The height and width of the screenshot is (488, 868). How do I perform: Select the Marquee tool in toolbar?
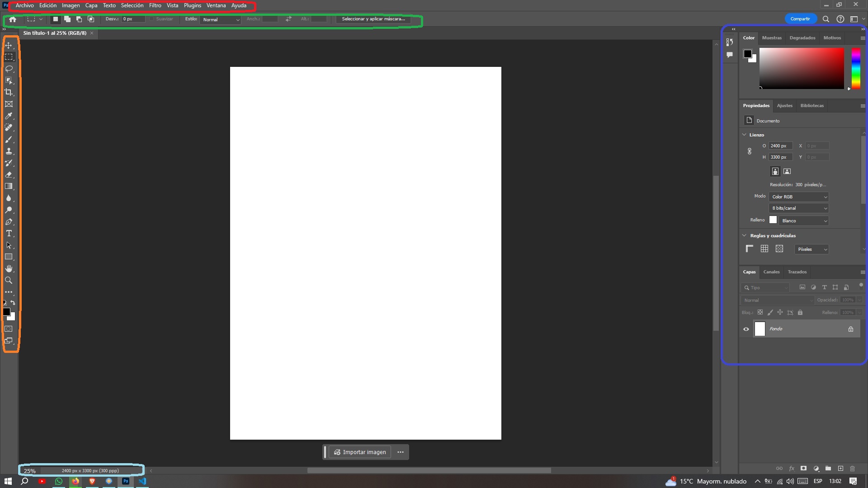point(9,56)
